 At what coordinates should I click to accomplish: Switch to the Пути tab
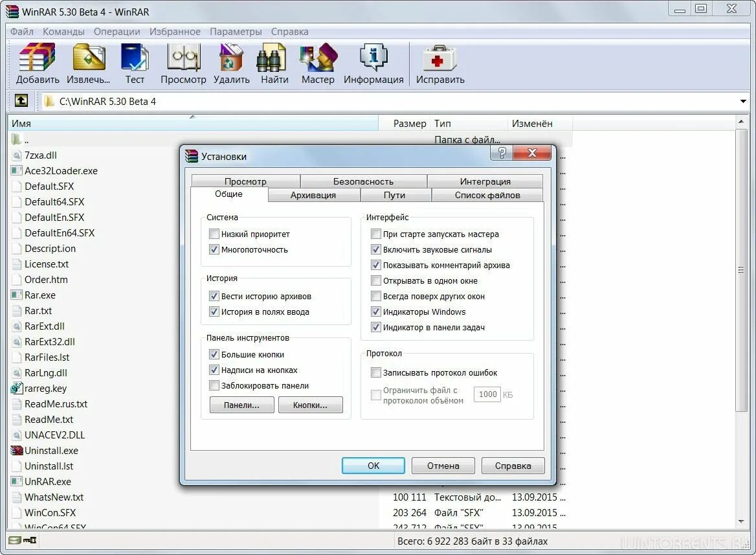click(395, 195)
